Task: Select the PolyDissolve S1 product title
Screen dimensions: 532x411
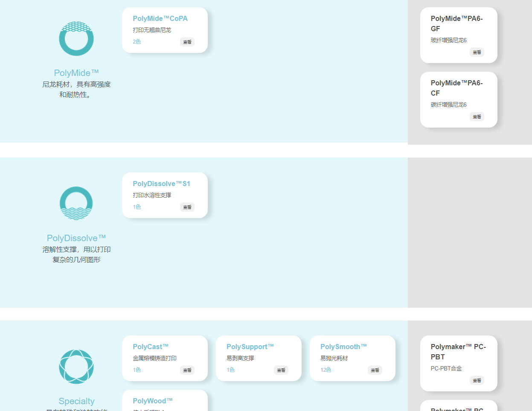Action: coord(161,184)
